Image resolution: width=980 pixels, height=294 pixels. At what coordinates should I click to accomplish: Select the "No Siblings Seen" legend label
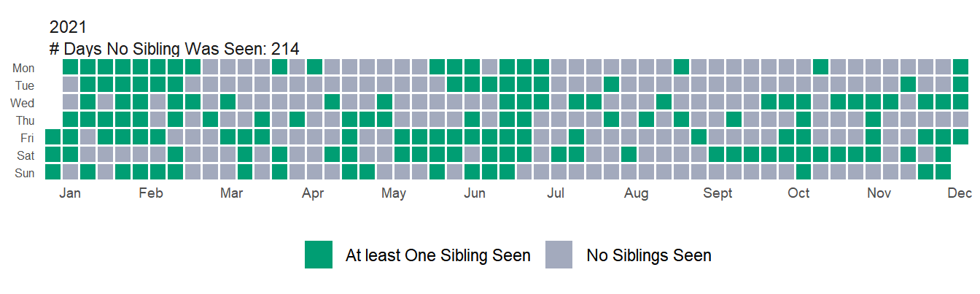click(648, 255)
